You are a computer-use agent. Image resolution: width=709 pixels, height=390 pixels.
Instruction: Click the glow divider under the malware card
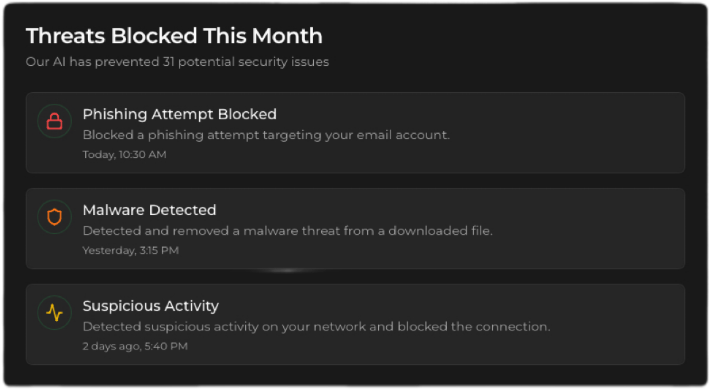click(x=288, y=270)
